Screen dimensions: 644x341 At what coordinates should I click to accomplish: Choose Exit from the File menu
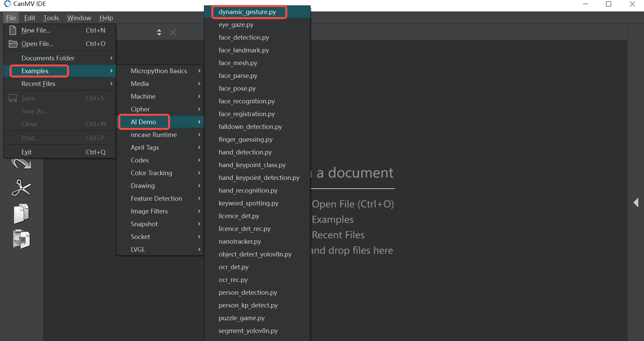[26, 152]
